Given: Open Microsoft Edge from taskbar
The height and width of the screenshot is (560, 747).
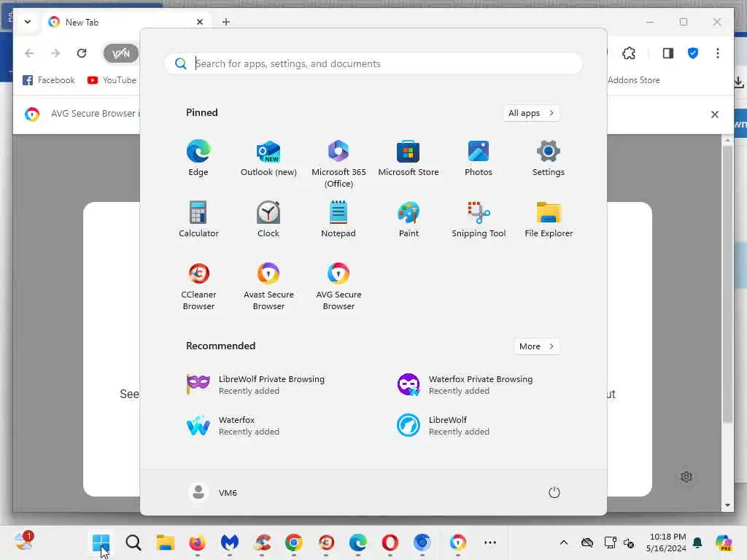Looking at the screenshot, I should click(357, 542).
